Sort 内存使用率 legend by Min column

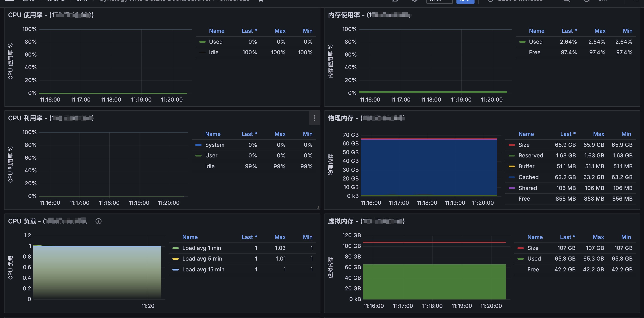click(x=627, y=31)
